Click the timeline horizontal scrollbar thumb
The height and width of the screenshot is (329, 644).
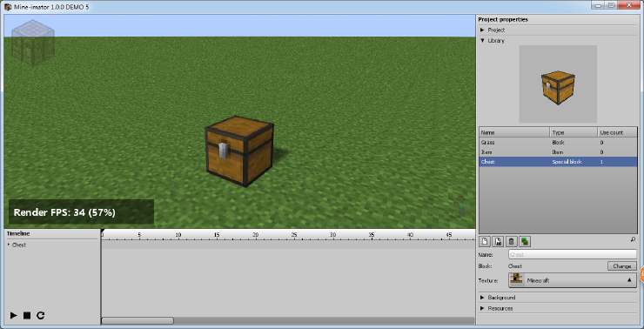point(138,321)
